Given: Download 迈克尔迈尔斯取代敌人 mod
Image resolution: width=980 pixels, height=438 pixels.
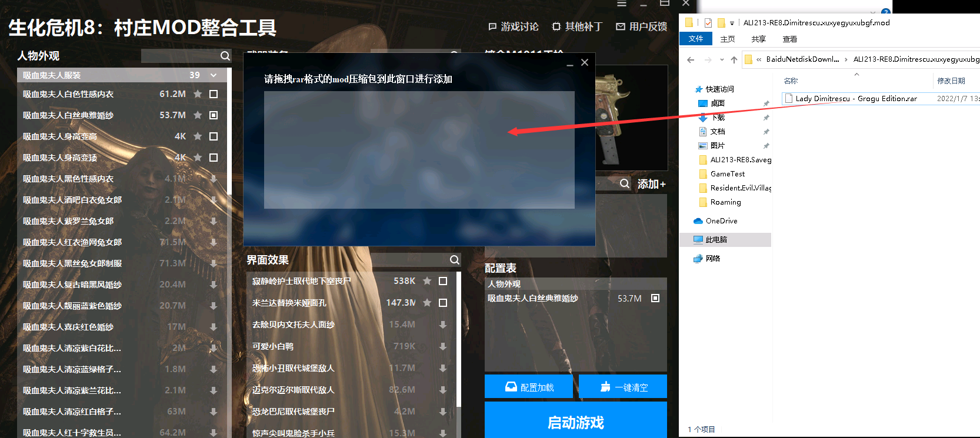Looking at the screenshot, I should [x=443, y=390].
